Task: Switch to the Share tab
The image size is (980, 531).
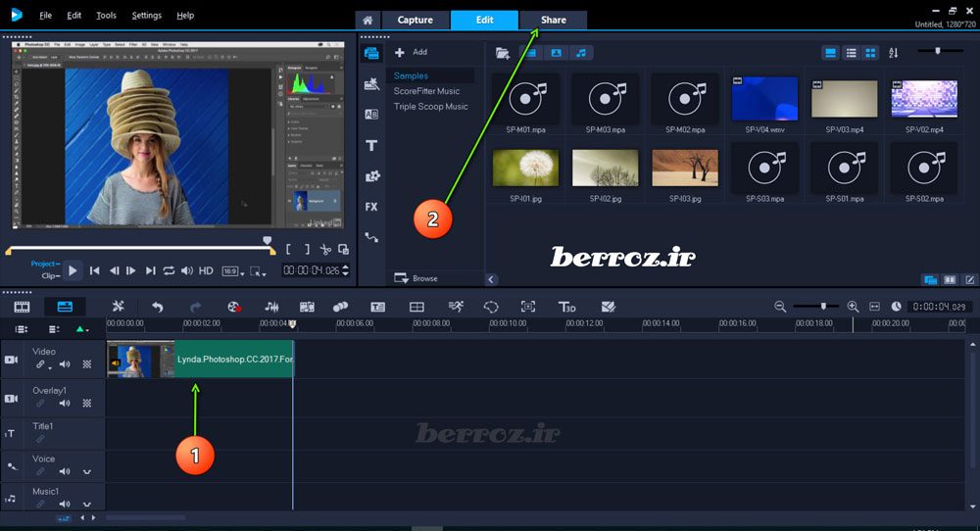Action: (x=553, y=20)
